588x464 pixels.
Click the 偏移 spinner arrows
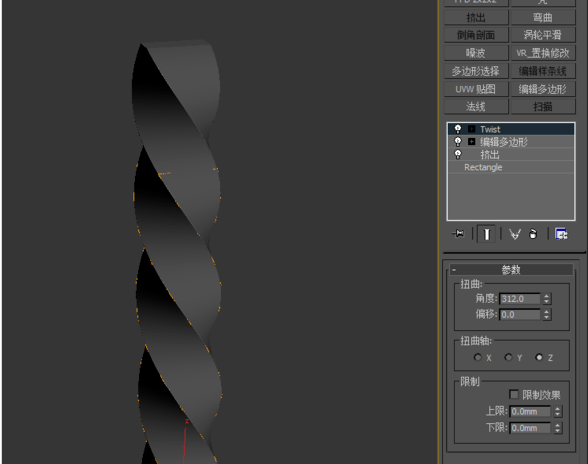point(547,315)
